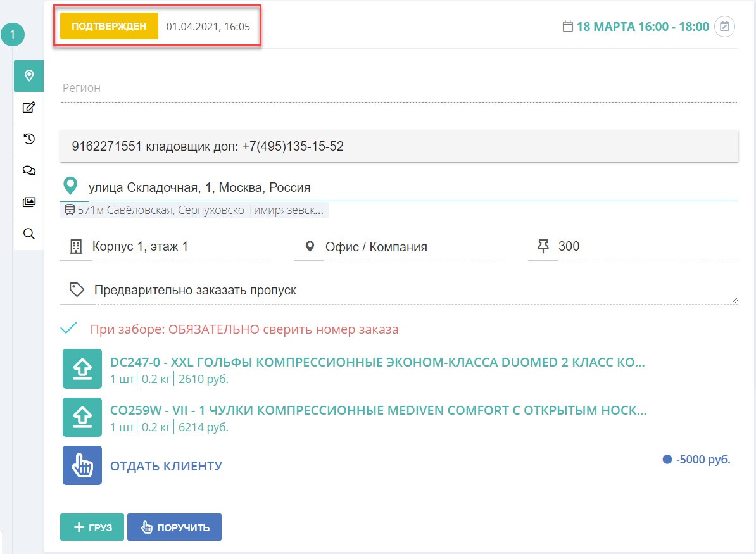Click the Предварительно заказать пропуск text area
Viewport: 756px width, 554px height.
pyautogui.click(x=415, y=290)
